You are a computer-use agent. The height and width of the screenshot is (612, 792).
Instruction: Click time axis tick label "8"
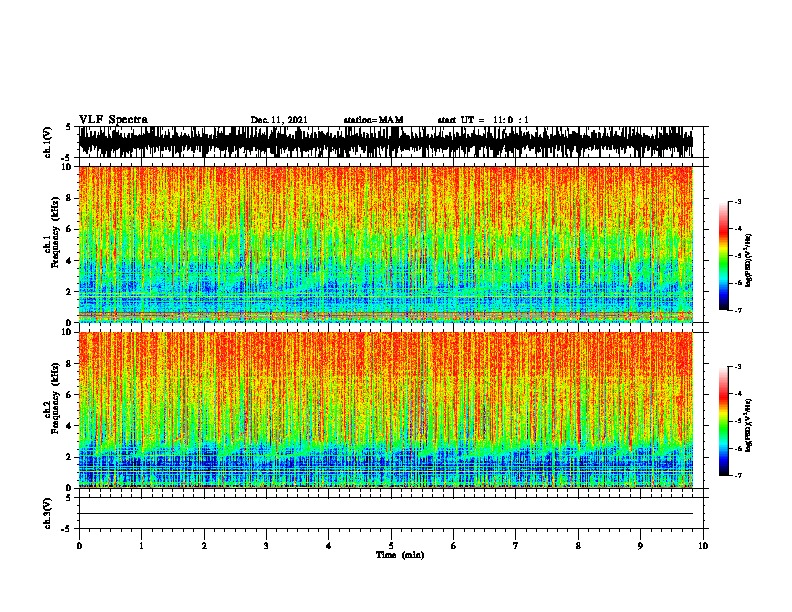pyautogui.click(x=578, y=546)
